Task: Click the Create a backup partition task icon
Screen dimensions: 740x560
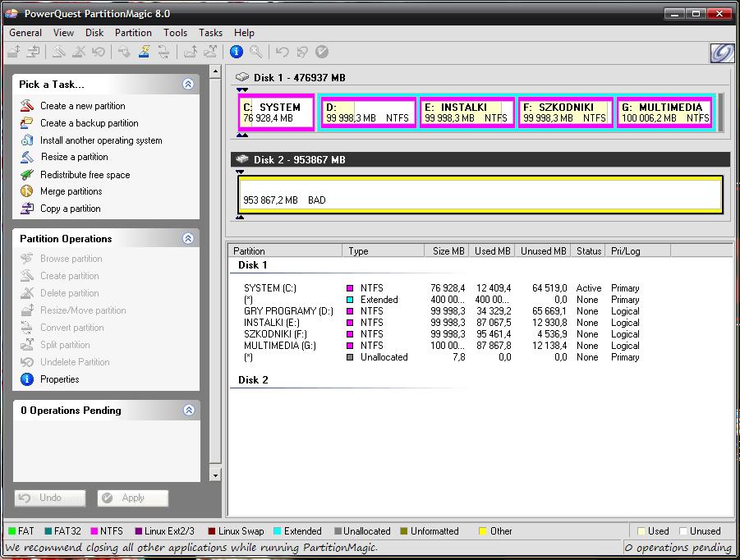Action: pyautogui.click(x=27, y=122)
